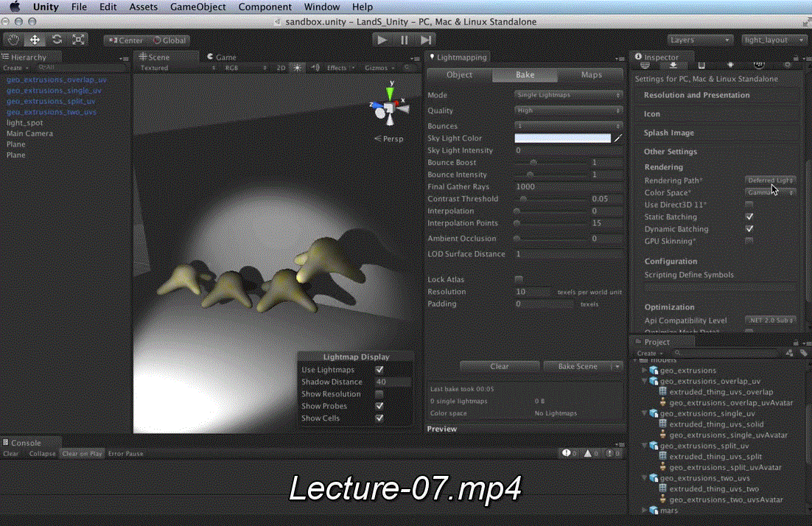Open the light_layout layout dropdown
The height and width of the screenshot is (526, 812).
click(773, 40)
